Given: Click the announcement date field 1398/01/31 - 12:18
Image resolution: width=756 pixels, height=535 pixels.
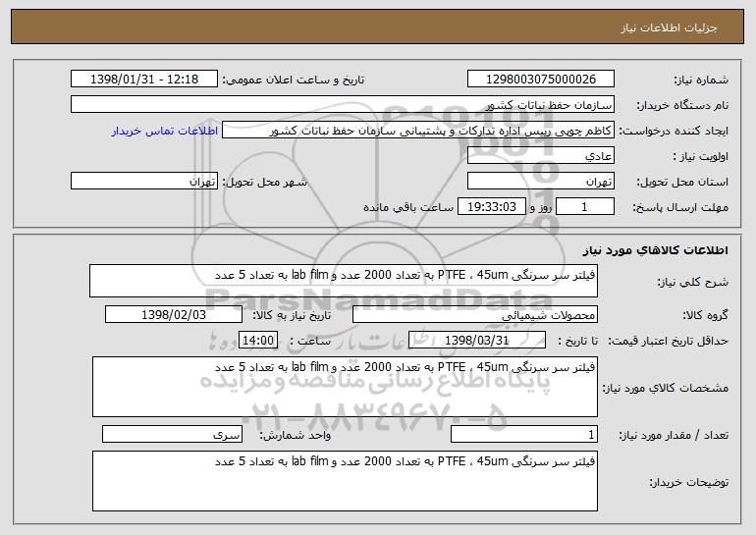Looking at the screenshot, I should 144,80.
